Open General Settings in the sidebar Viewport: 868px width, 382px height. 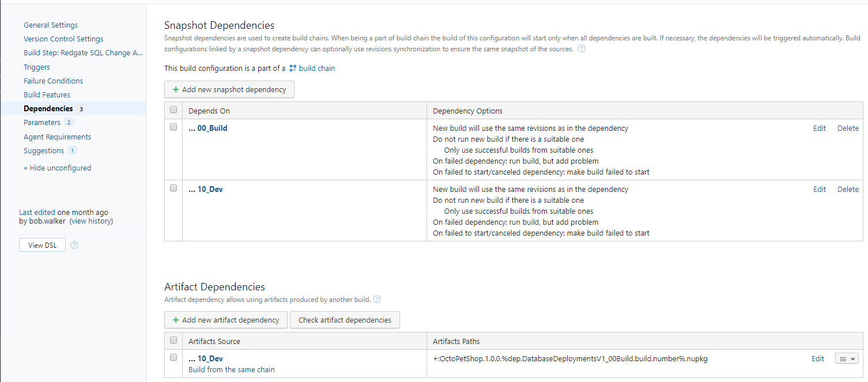(51, 25)
